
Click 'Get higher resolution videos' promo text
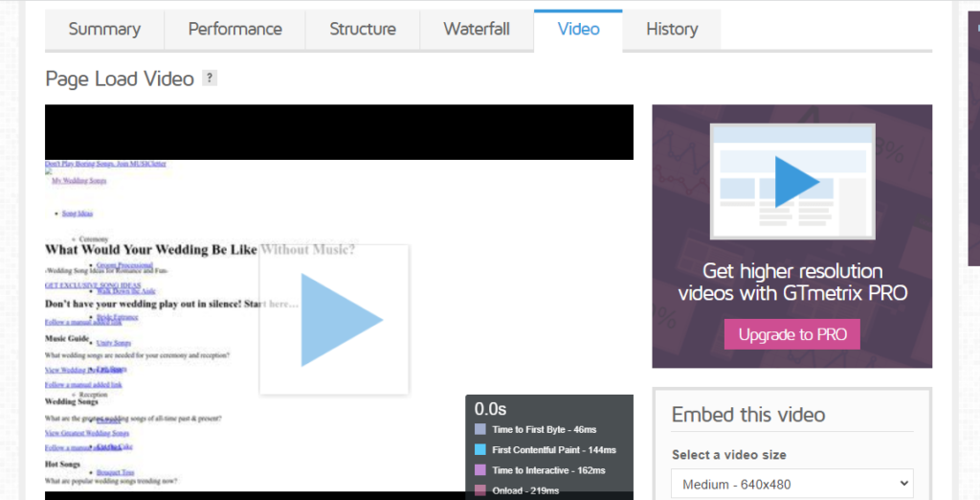click(791, 282)
